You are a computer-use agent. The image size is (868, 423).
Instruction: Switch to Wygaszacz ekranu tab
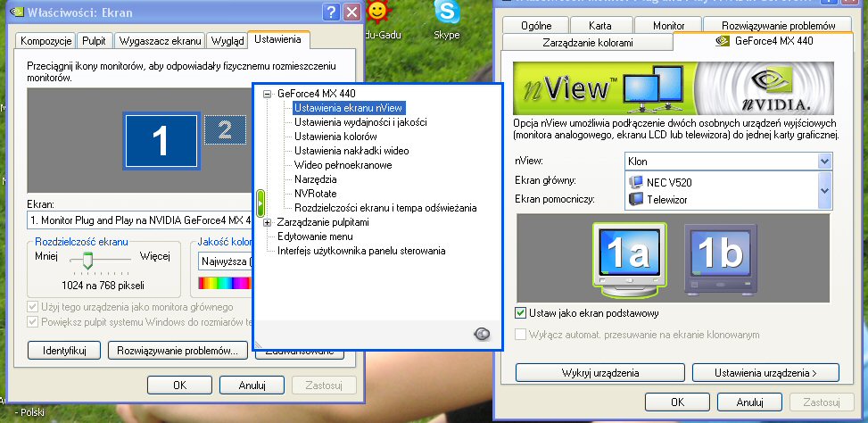click(160, 41)
